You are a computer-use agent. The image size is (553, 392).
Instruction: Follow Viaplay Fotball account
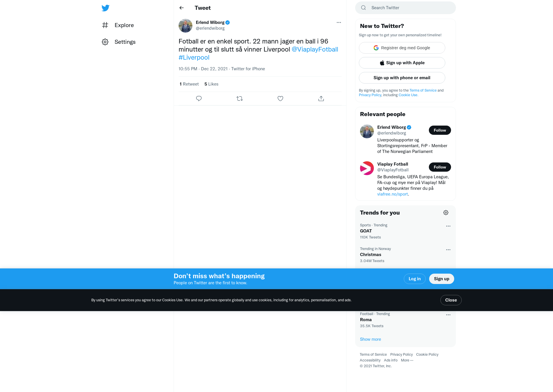[x=440, y=167]
